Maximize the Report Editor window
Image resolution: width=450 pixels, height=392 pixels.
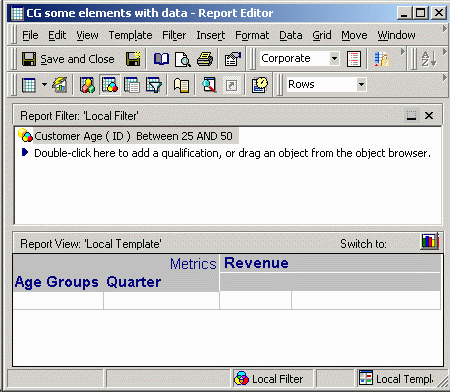pyautogui.click(x=421, y=13)
